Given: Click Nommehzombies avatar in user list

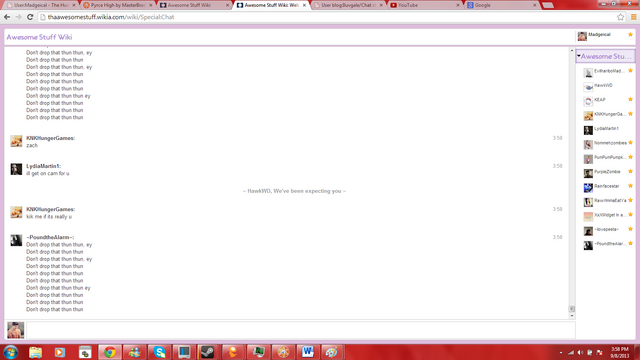Looking at the screenshot, I should [x=588, y=144].
